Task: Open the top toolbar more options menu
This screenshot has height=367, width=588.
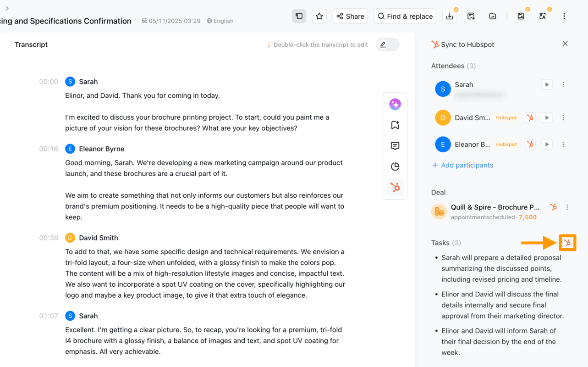Action: [x=564, y=16]
